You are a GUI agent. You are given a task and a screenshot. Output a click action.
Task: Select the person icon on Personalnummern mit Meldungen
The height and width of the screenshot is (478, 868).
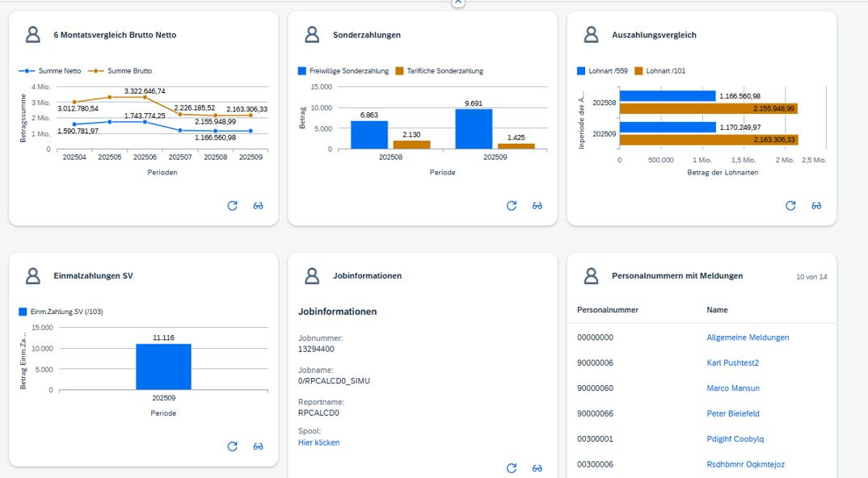[590, 275]
